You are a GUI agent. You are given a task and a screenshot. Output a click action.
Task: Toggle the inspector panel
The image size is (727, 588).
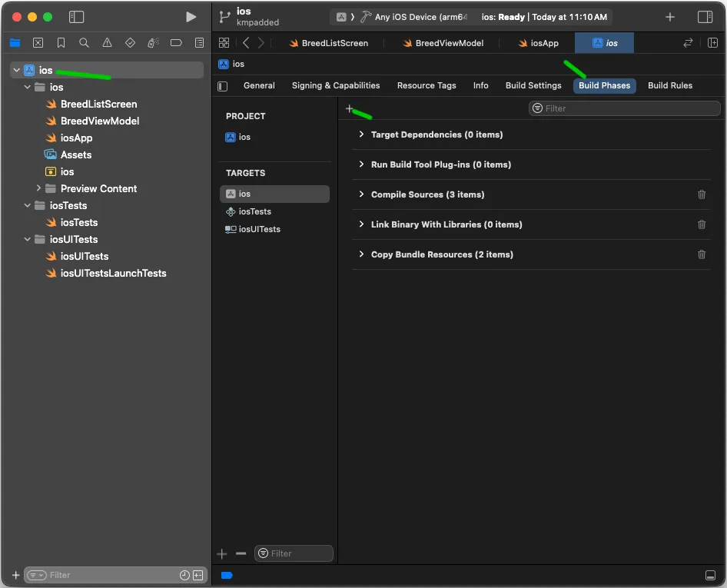point(705,17)
